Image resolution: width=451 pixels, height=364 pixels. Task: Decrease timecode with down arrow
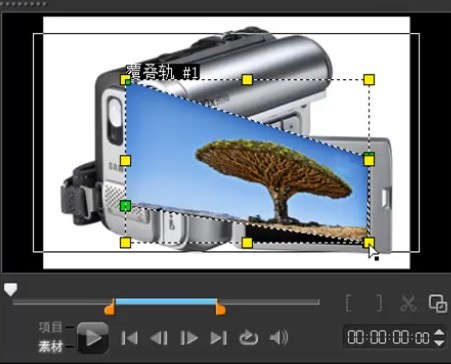[x=440, y=343]
